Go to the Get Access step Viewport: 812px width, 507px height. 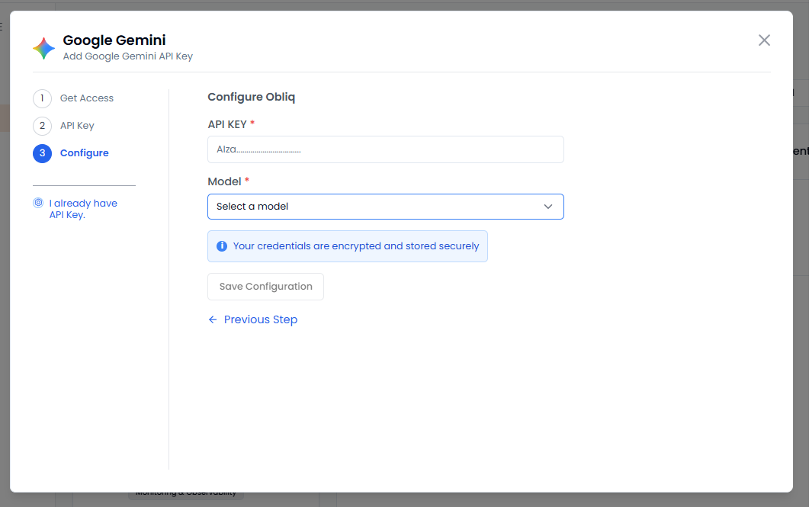(x=86, y=98)
